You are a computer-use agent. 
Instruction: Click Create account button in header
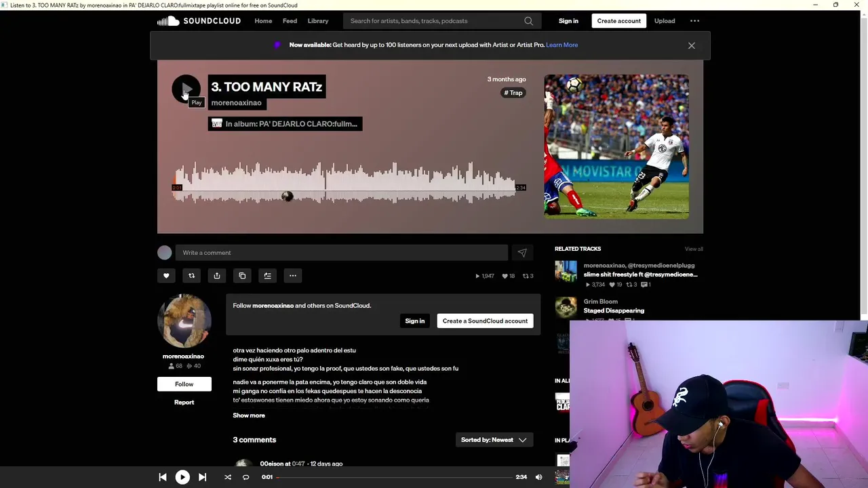(x=618, y=21)
